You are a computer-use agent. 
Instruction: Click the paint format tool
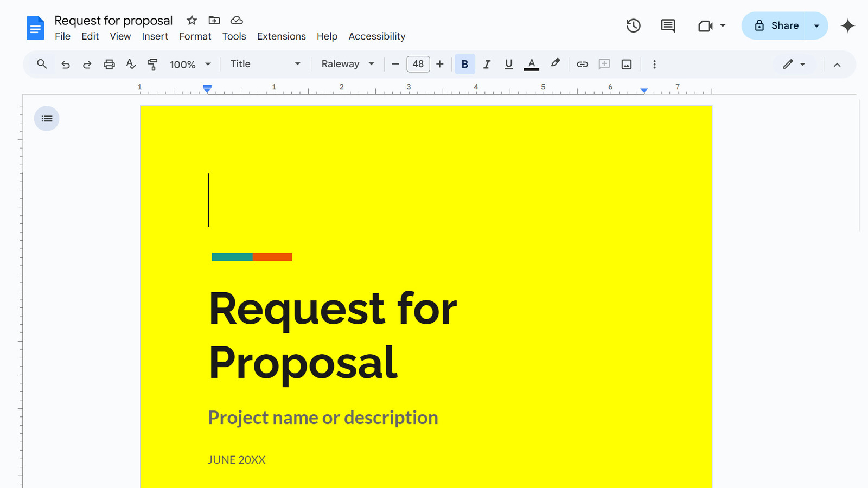[153, 64]
